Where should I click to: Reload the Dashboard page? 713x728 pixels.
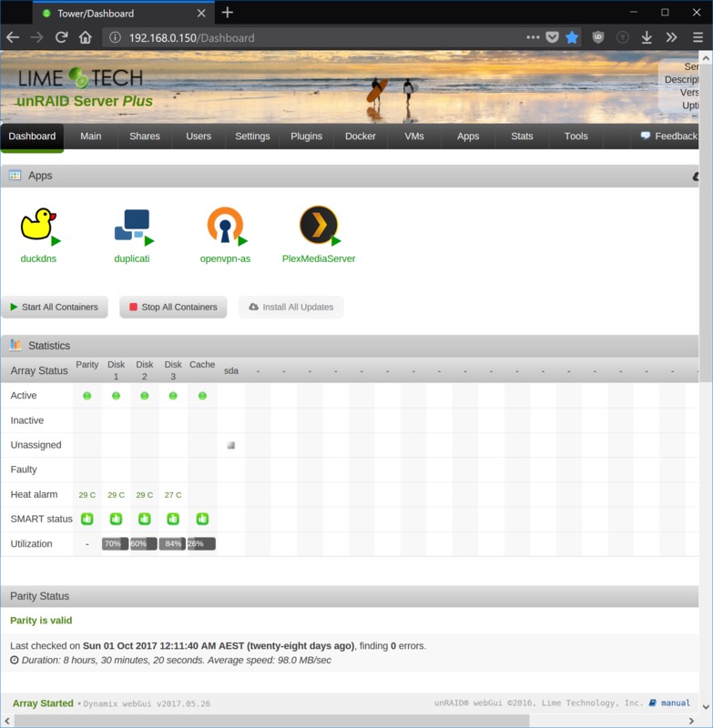(61, 37)
